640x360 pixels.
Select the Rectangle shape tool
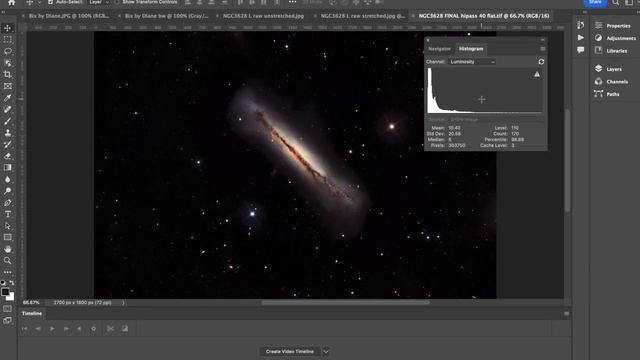click(7, 237)
